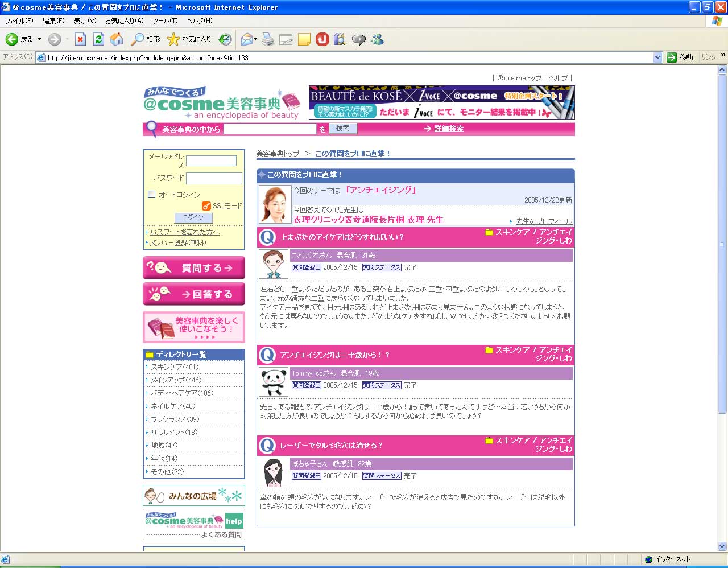Open the Back button history dropdown arrow
Screen dimensions: 728x568
pos(39,39)
